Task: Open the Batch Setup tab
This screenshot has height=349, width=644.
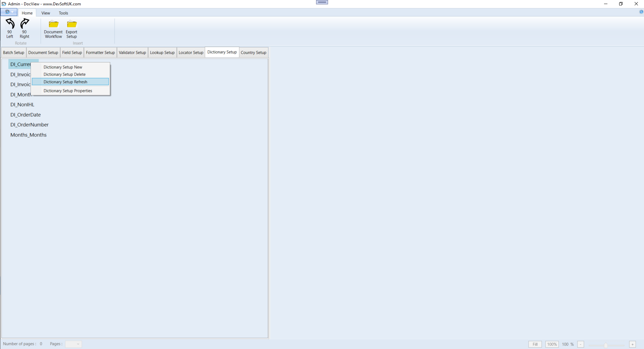Action: click(x=13, y=52)
